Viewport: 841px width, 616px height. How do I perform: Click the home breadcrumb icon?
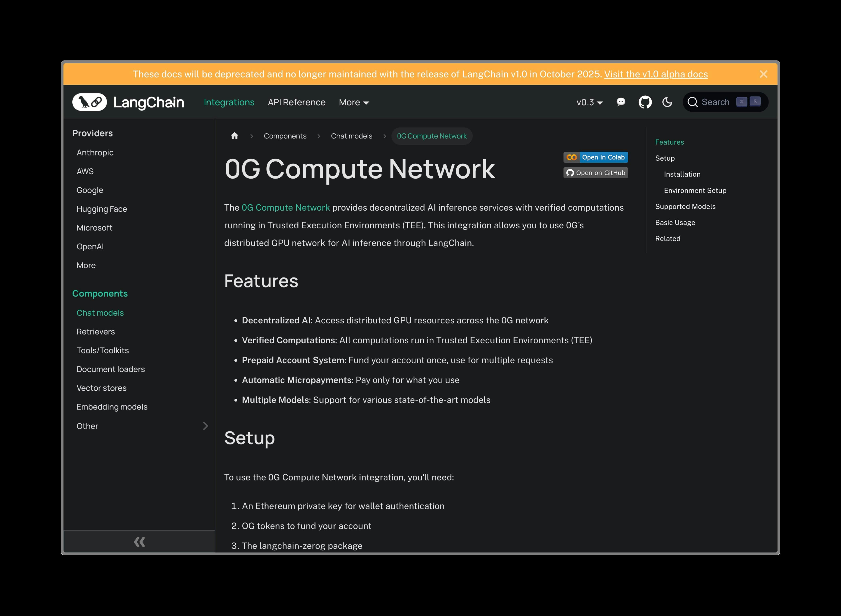point(235,136)
